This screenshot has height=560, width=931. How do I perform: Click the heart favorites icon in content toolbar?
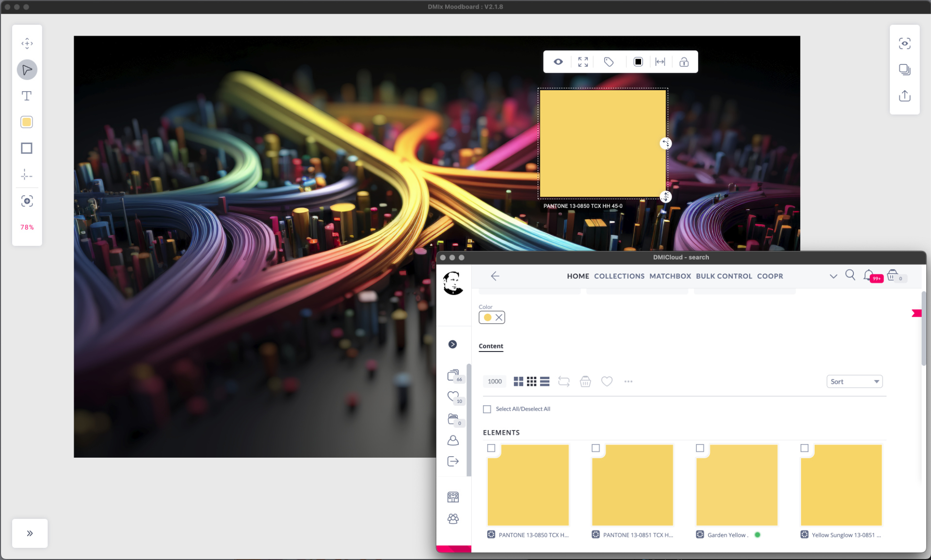(607, 382)
